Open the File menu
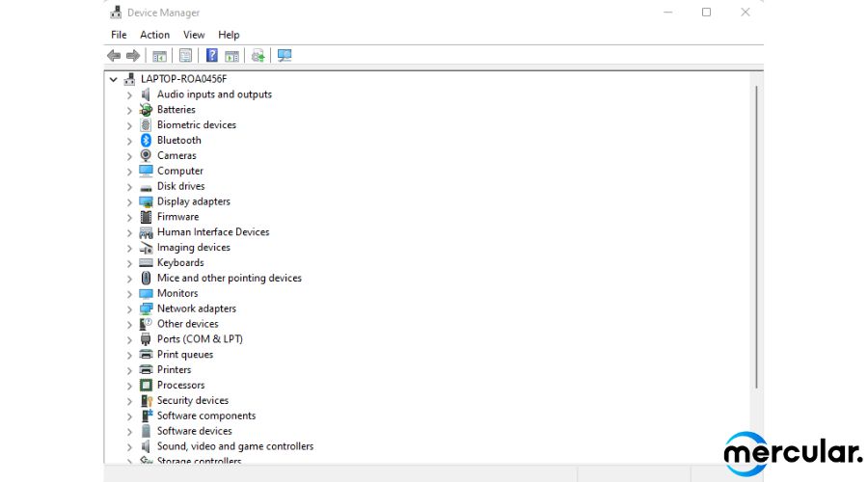868x482 pixels. coord(119,35)
